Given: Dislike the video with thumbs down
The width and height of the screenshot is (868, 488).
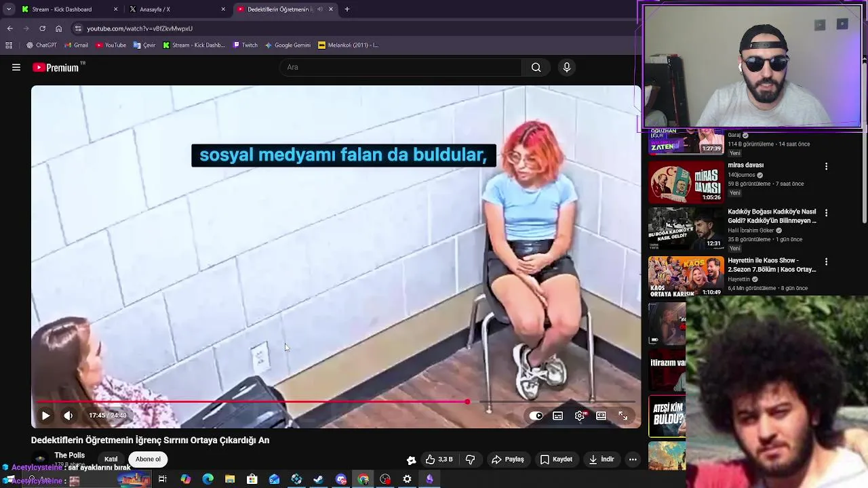Looking at the screenshot, I should (x=470, y=459).
